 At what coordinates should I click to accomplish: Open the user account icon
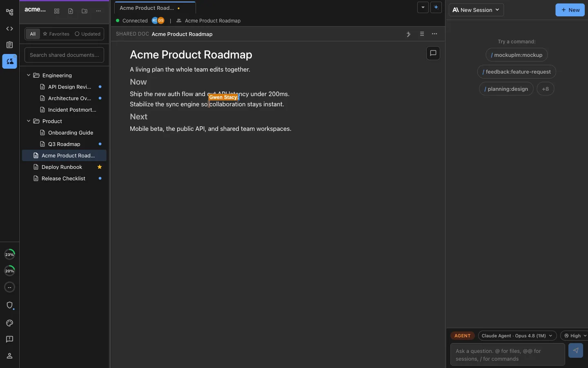(9, 356)
